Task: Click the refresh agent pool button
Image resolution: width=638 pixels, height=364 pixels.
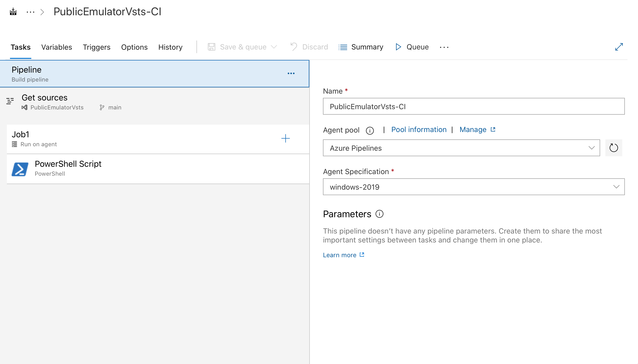Action: pyautogui.click(x=613, y=148)
